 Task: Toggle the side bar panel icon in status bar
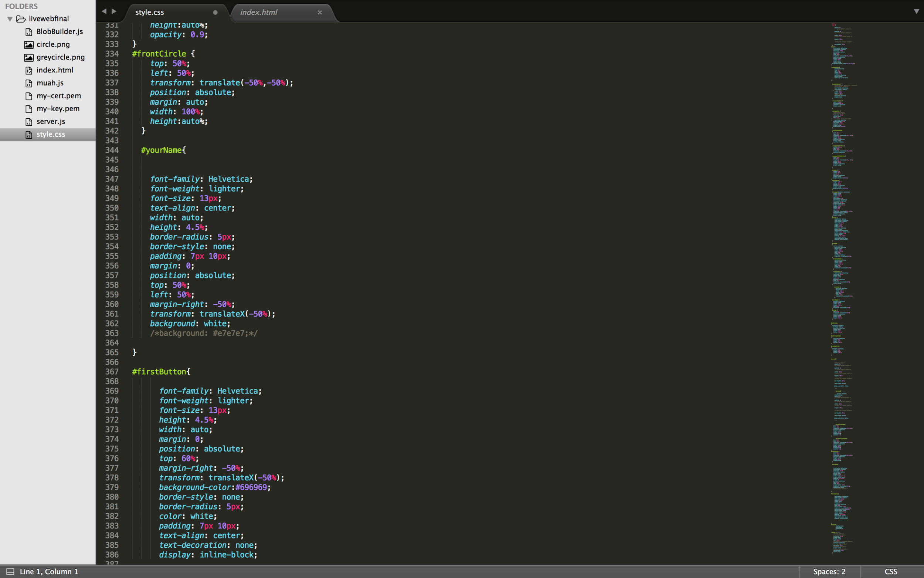pos(10,571)
